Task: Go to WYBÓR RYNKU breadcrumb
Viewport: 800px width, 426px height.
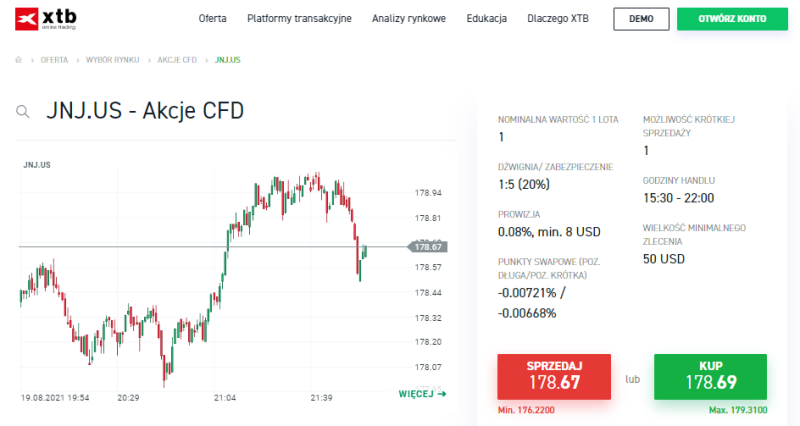Action: tap(113, 60)
